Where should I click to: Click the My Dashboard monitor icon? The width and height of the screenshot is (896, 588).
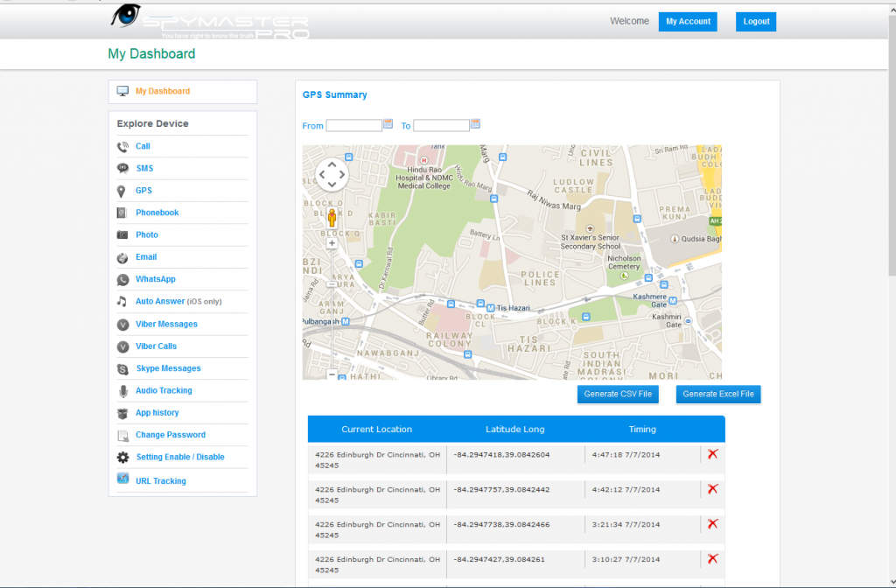click(122, 91)
